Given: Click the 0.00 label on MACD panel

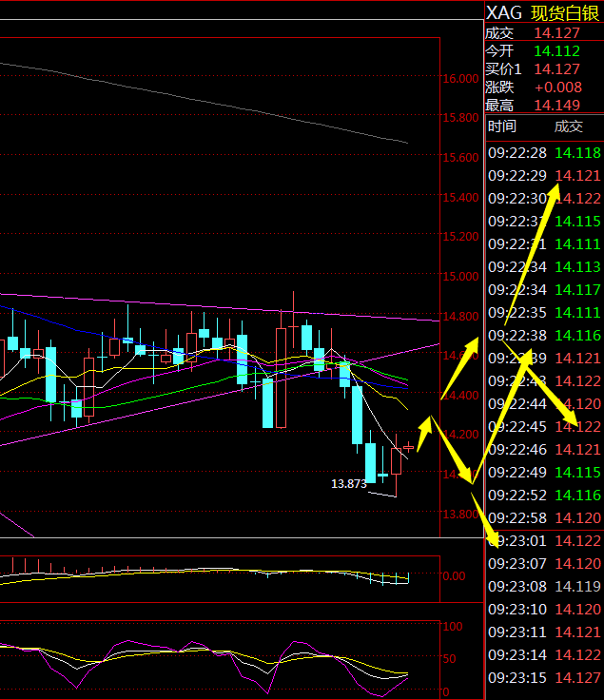Looking at the screenshot, I should tap(455, 576).
